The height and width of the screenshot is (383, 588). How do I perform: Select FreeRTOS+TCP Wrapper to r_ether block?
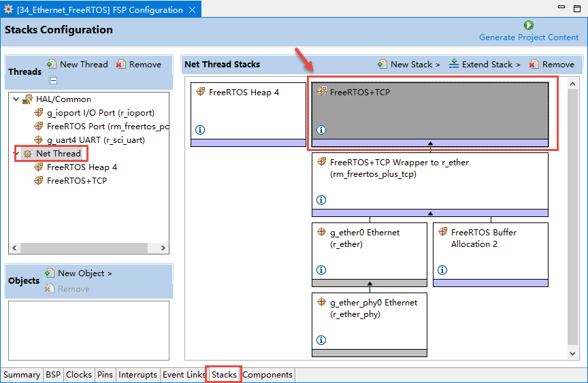coord(430,184)
